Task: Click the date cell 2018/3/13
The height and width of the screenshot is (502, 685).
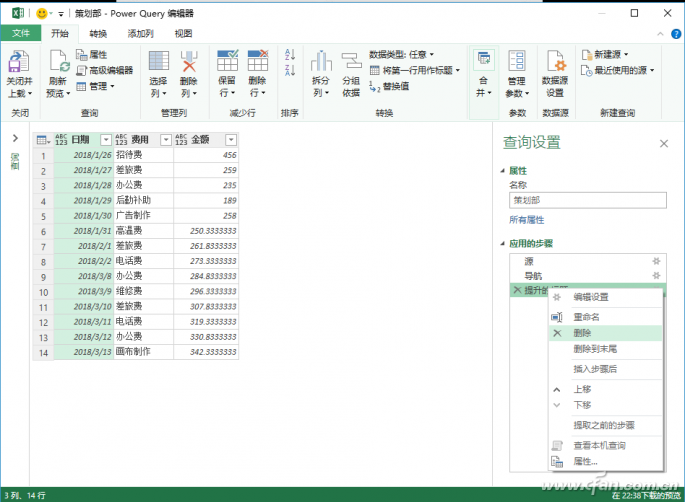Action: tap(84, 352)
